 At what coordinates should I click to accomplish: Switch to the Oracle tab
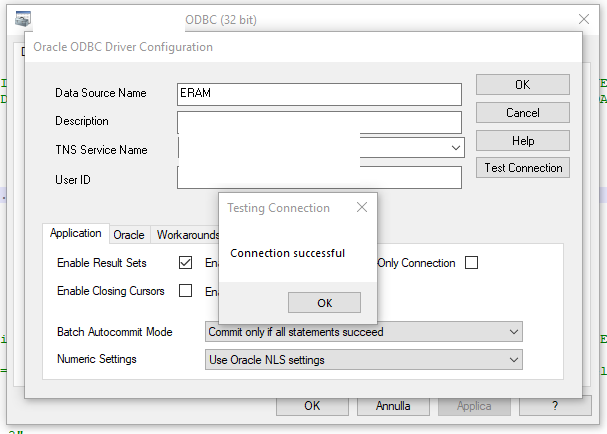pos(129,235)
